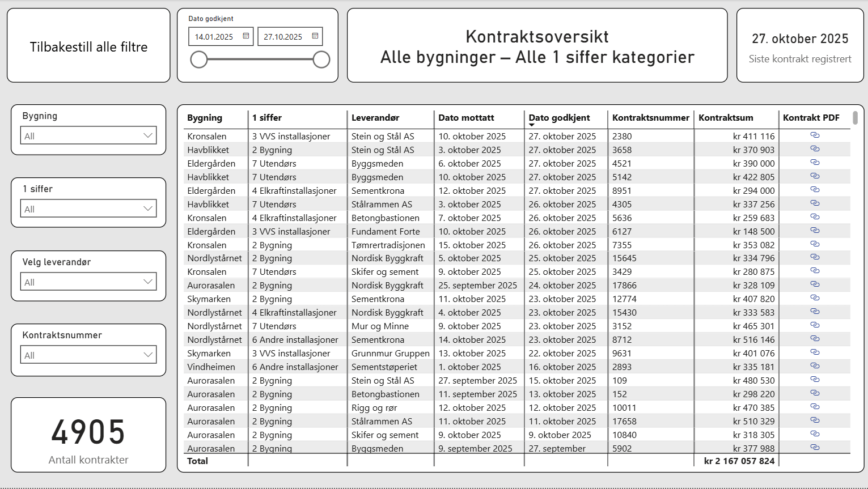868x489 pixels.
Task: Click the right handle of the date slider
Action: tap(321, 59)
